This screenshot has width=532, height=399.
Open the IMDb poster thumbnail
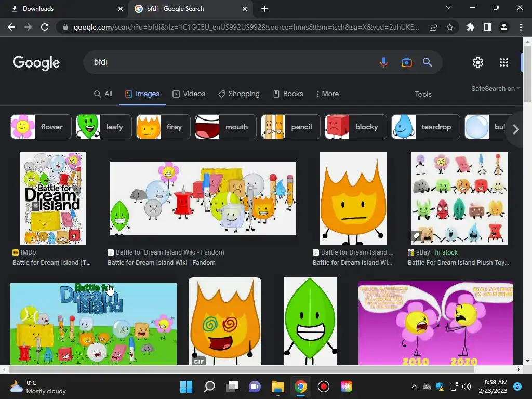[53, 198]
